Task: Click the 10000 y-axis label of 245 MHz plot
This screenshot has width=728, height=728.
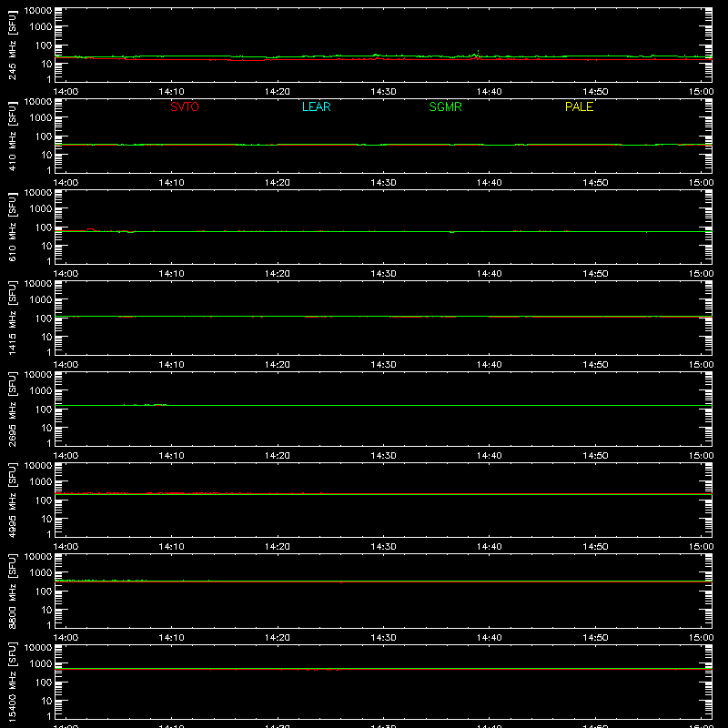Action: [38, 11]
